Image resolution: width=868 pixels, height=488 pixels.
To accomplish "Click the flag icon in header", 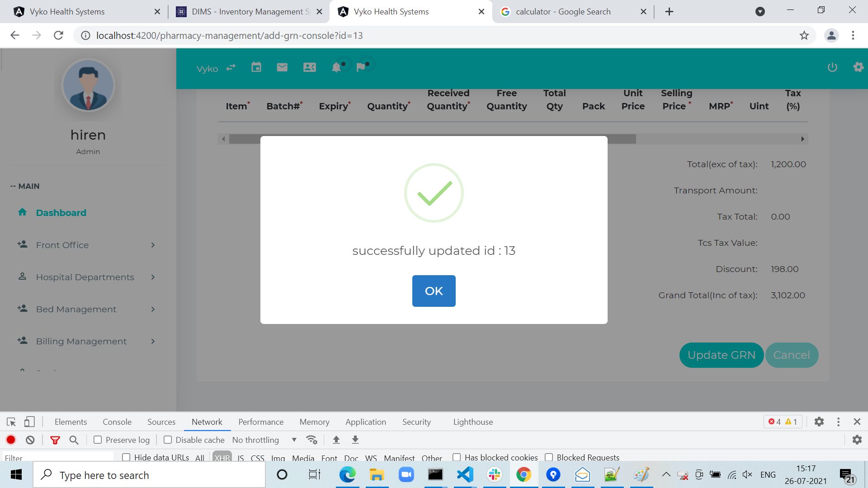I will click(x=361, y=67).
